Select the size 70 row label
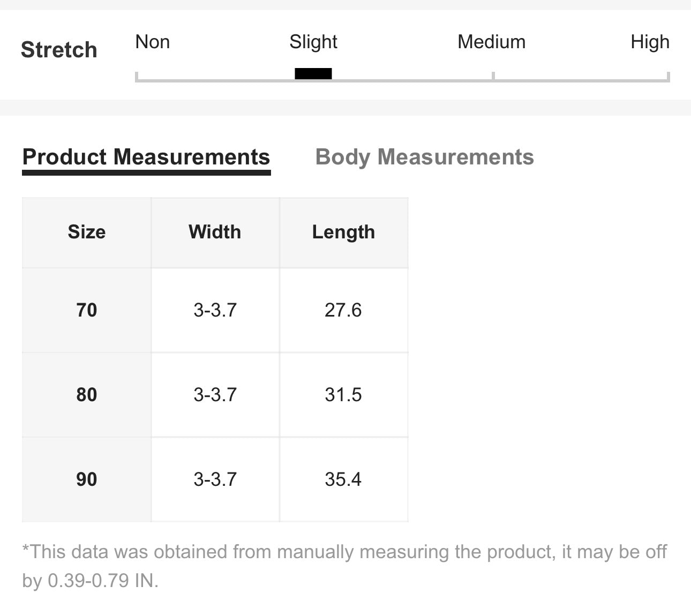The width and height of the screenshot is (691, 616). click(87, 310)
